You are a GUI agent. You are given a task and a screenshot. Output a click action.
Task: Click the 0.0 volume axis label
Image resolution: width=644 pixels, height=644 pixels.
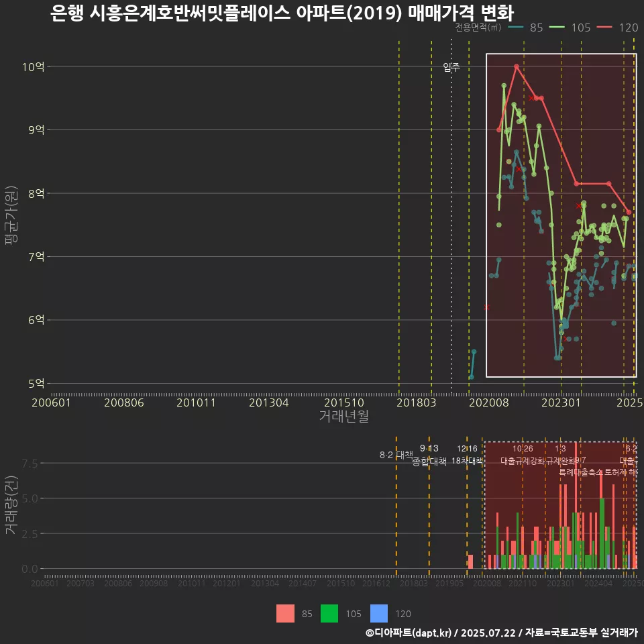[x=30, y=570]
